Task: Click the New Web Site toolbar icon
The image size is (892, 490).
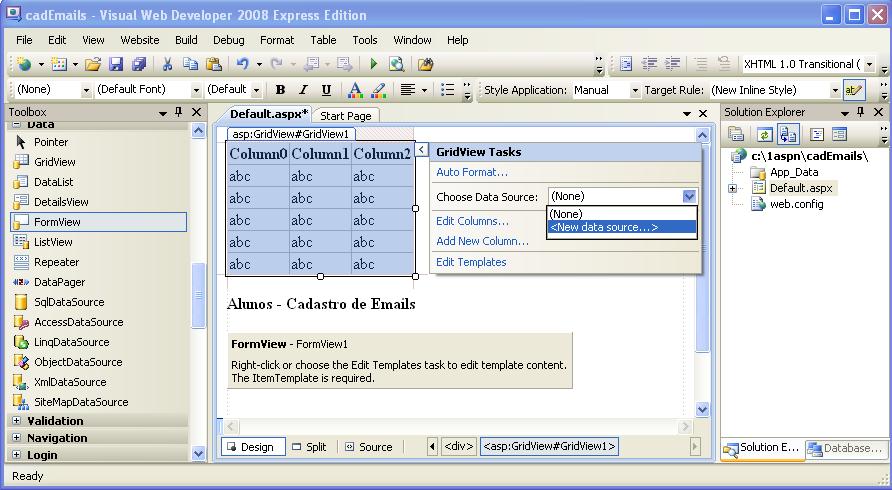Action: [x=24, y=64]
